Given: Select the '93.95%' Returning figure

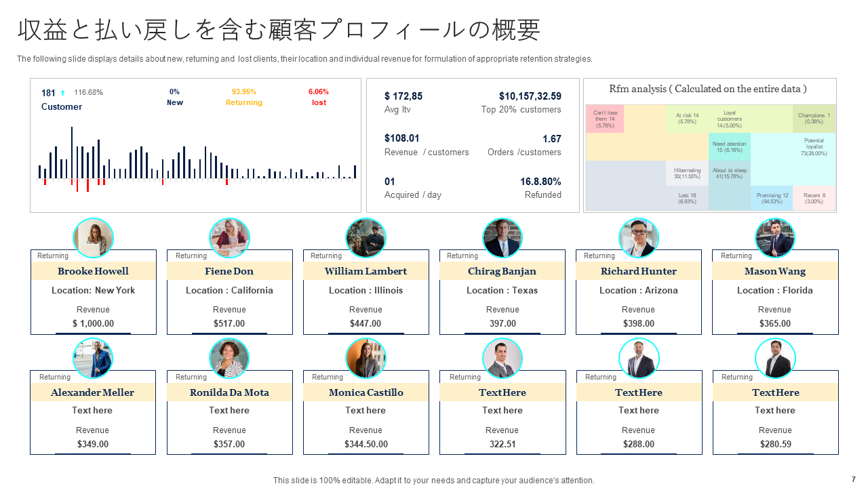Looking at the screenshot, I should (244, 92).
